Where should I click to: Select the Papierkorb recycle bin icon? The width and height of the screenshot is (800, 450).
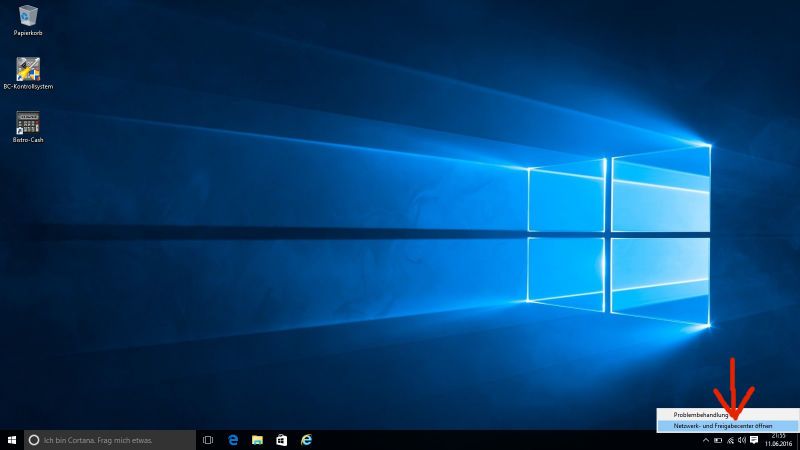(28, 20)
